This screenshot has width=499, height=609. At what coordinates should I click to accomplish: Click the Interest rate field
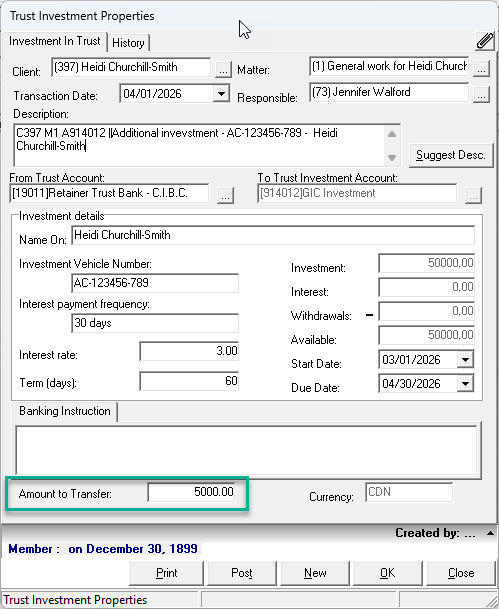point(189,351)
